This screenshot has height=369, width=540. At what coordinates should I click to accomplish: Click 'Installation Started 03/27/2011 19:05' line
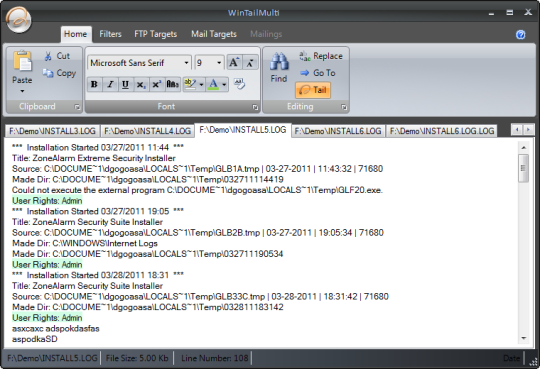98,211
